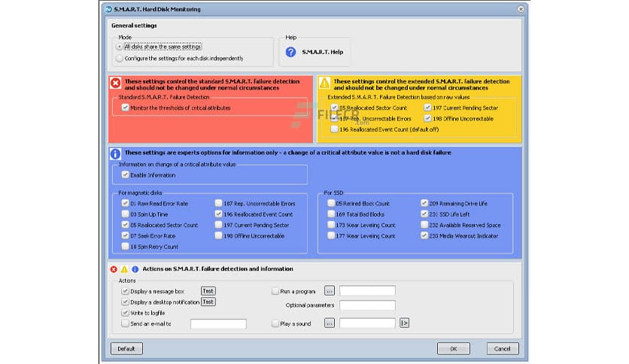Cancel the S.M.A.R.T. monitoring dialog
The height and width of the screenshot is (364, 629).
503,349
